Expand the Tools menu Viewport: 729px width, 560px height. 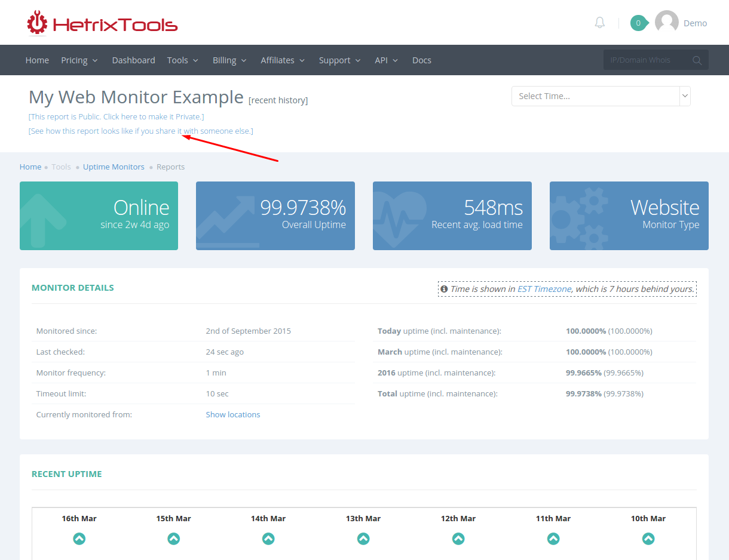tap(182, 60)
